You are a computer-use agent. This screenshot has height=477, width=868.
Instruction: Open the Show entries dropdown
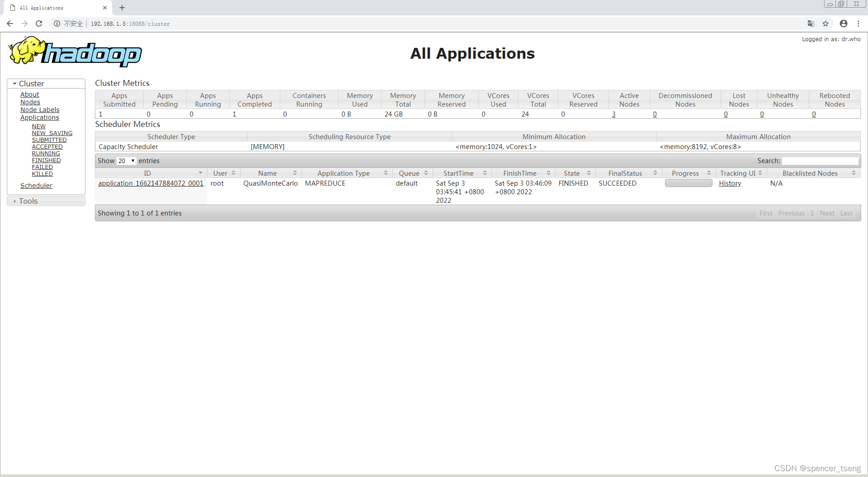pos(126,161)
